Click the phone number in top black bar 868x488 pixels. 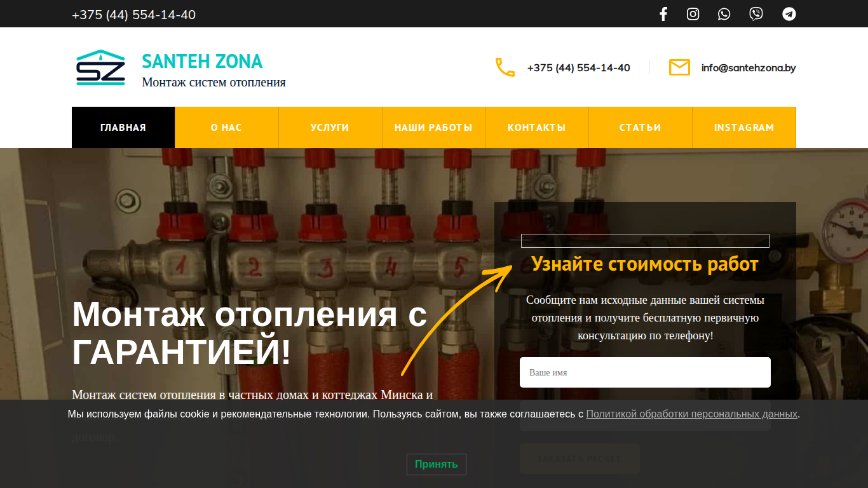click(x=134, y=15)
